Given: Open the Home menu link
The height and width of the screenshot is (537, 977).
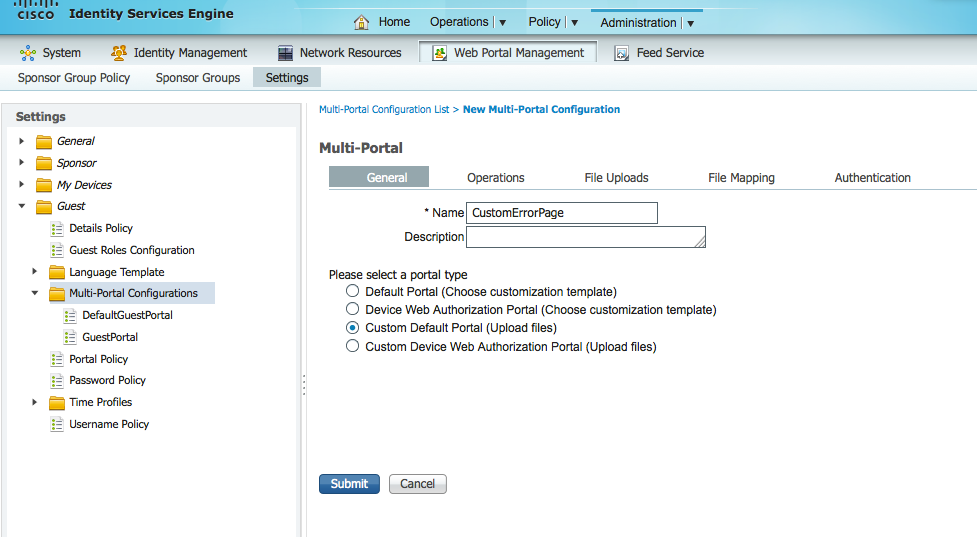Looking at the screenshot, I should tap(394, 22).
